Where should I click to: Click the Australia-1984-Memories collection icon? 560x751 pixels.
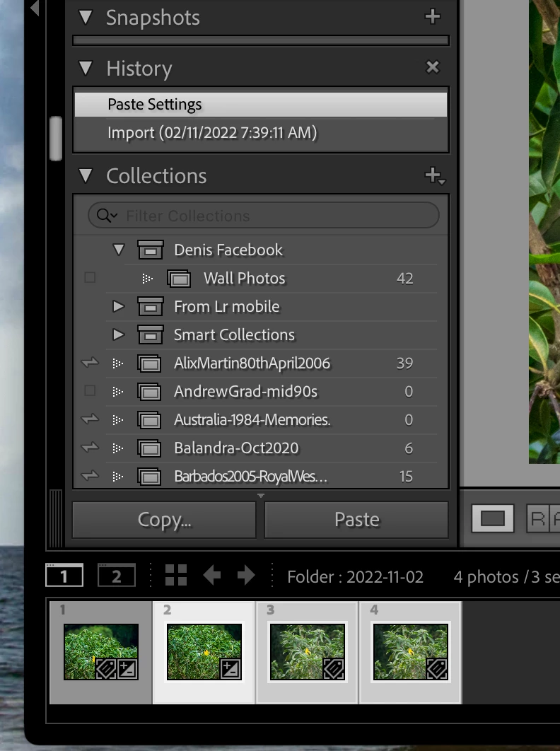pos(149,420)
